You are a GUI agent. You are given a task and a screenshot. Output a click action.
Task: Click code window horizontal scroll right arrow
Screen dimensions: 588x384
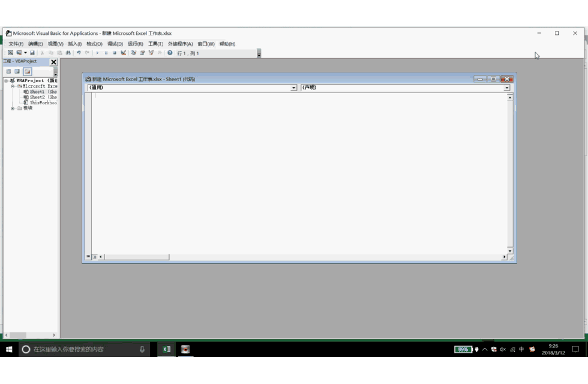[x=504, y=257]
